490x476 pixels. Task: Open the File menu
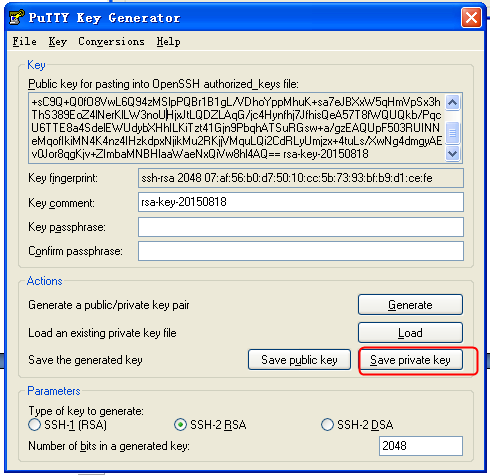pyautogui.click(x=24, y=42)
